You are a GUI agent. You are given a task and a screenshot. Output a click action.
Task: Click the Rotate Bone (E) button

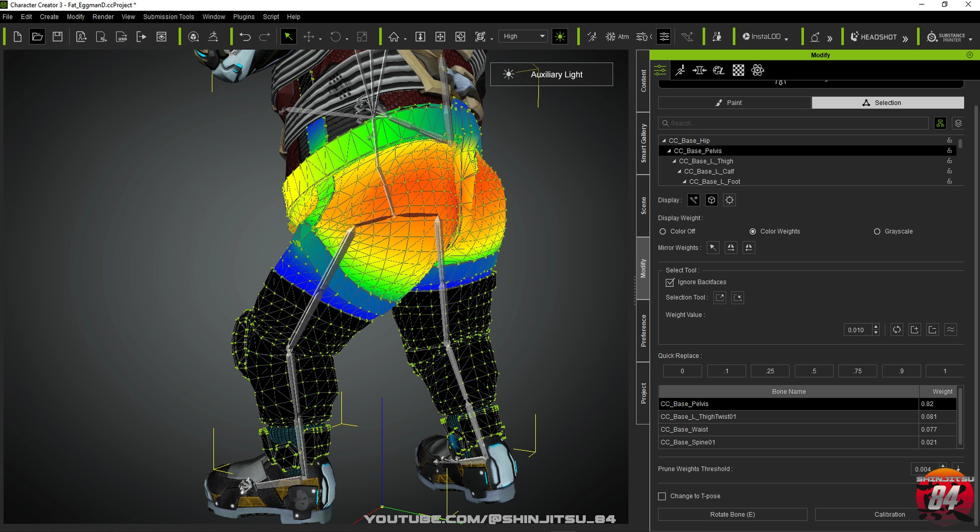click(x=732, y=514)
